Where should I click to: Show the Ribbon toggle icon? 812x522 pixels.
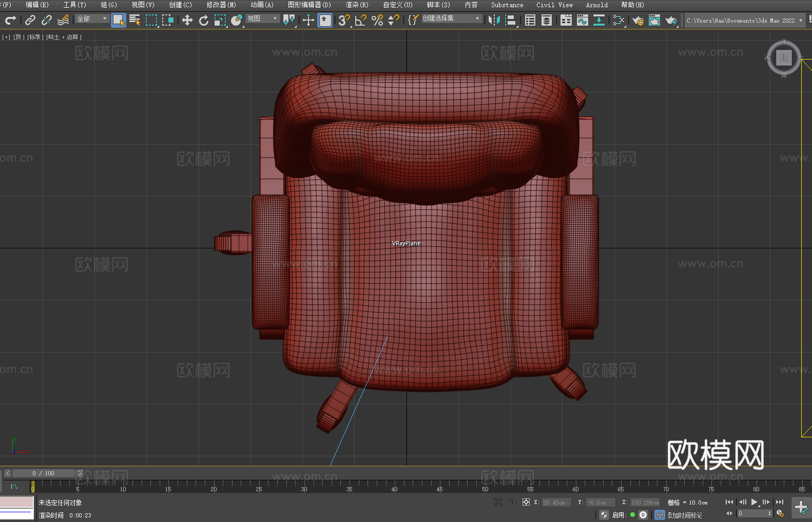pyautogui.click(x=566, y=20)
